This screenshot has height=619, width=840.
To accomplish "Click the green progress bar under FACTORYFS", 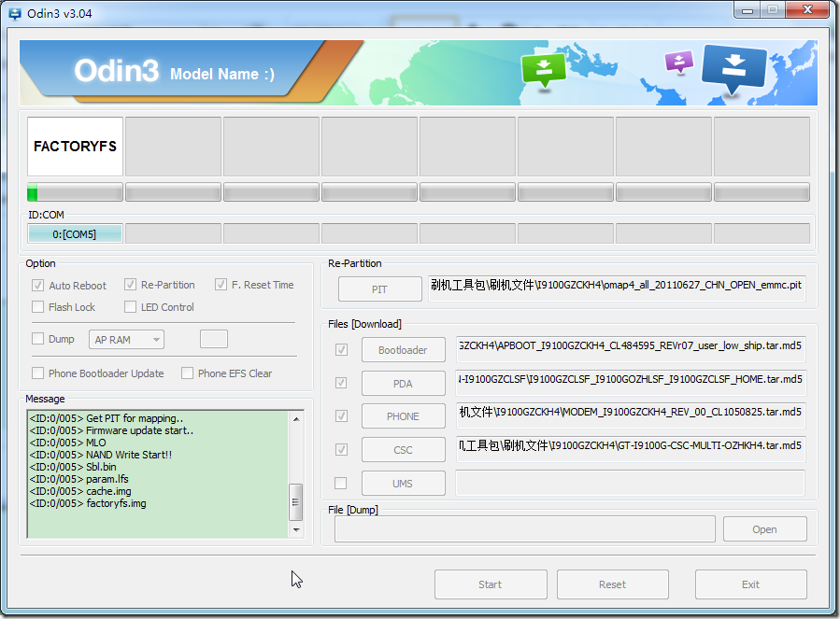I will point(75,191).
